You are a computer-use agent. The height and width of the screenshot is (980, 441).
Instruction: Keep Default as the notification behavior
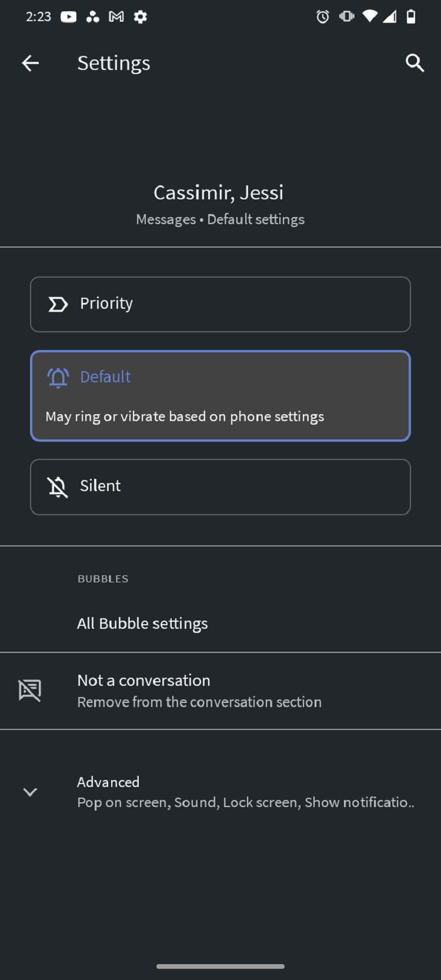pos(220,395)
